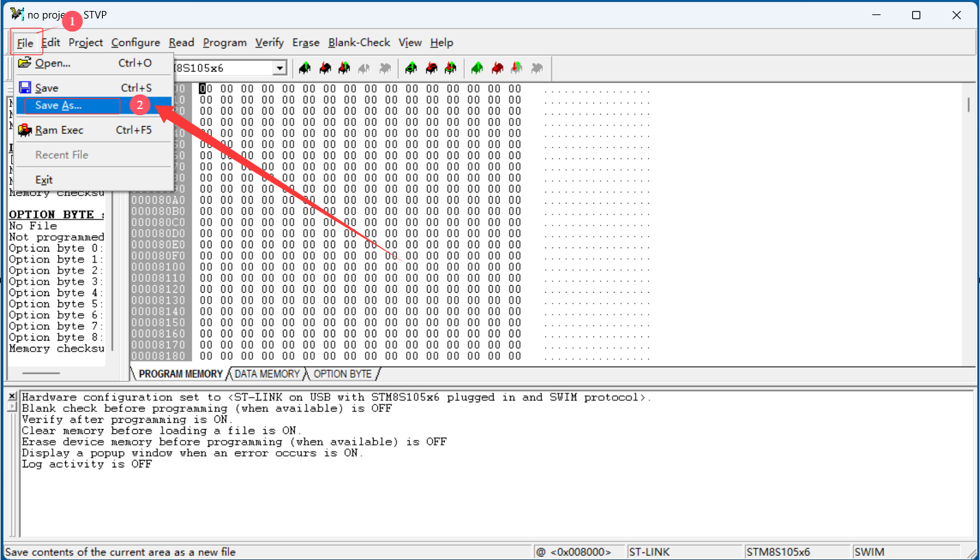The image size is (980, 560).
Task: Click the ST-LINK status bar field
Action: pos(685,552)
